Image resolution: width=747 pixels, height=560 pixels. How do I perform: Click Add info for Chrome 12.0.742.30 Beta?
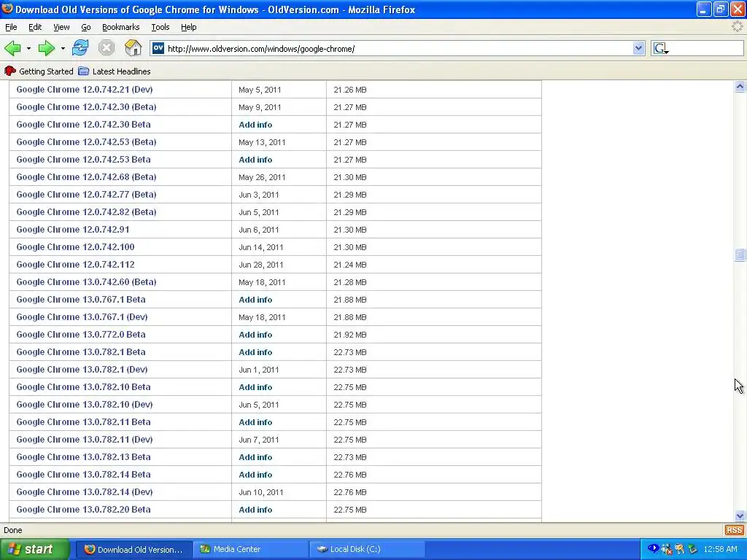(x=255, y=125)
